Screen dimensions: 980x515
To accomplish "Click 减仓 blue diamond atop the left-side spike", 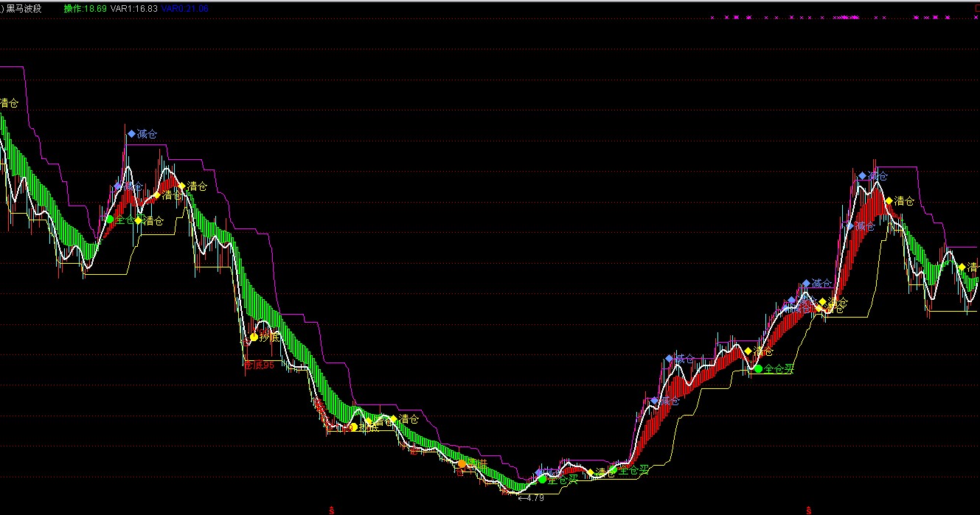I will (x=132, y=133).
